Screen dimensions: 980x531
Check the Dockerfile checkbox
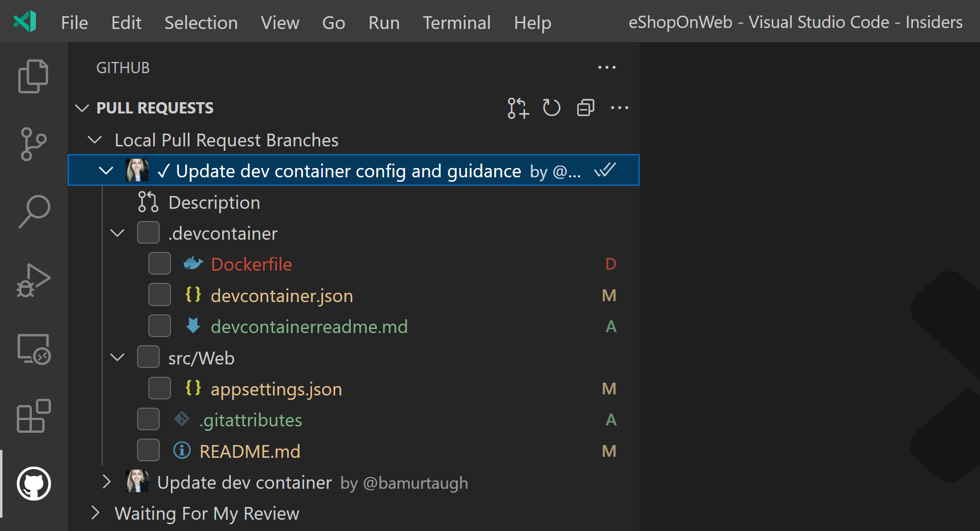coord(159,263)
